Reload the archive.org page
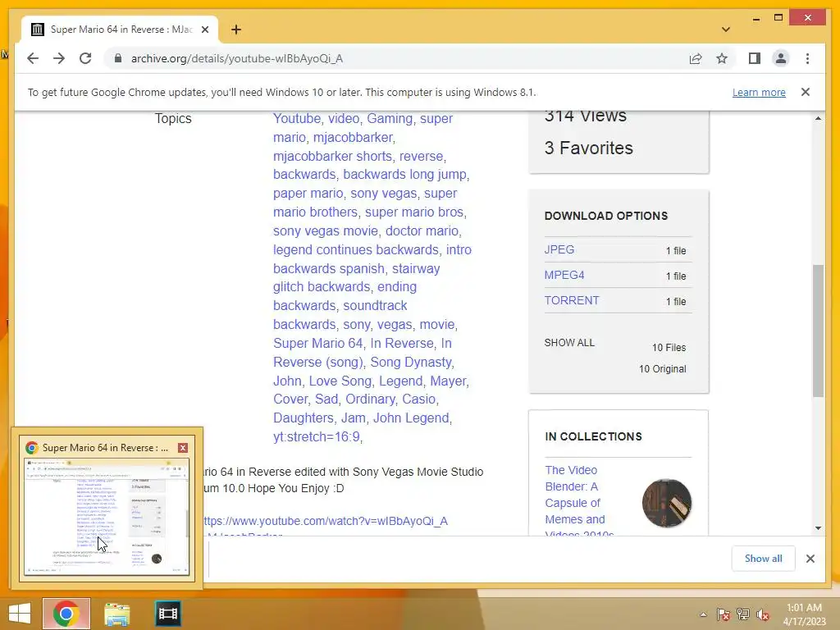 (85, 58)
